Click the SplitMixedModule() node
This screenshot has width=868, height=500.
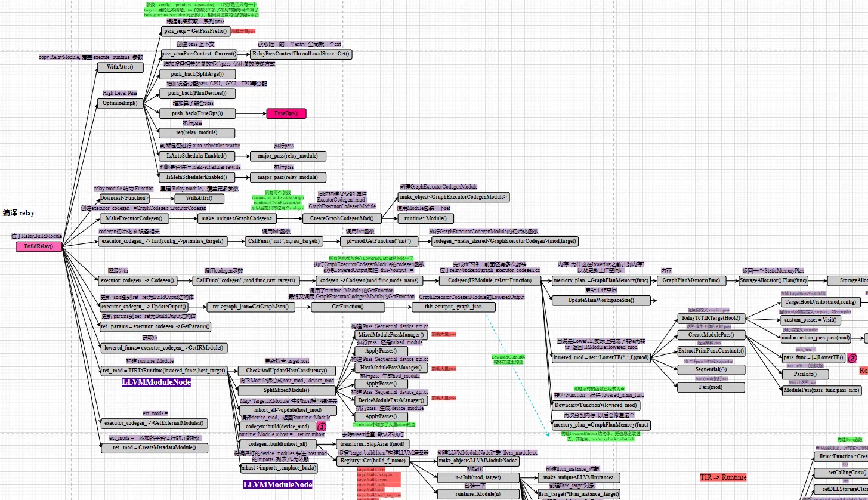(x=286, y=390)
